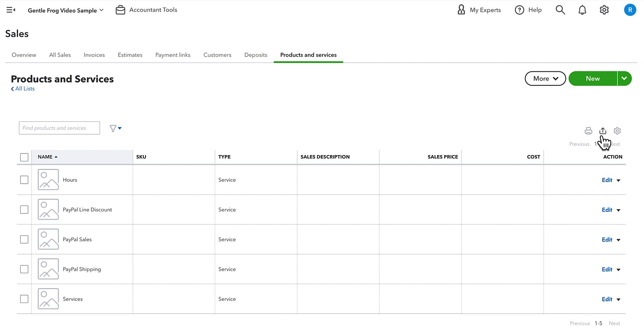The width and height of the screenshot is (644, 332).
Task: Export the products list to Excel
Action: click(603, 131)
